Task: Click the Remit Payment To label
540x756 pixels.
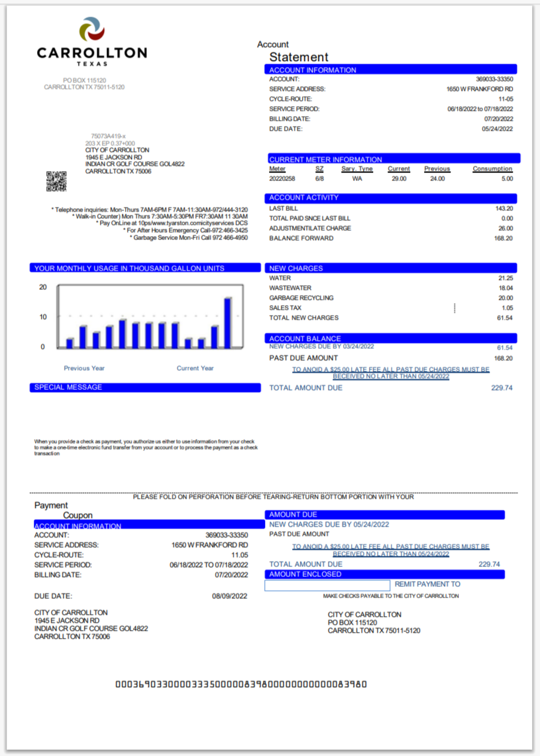Action: point(427,584)
